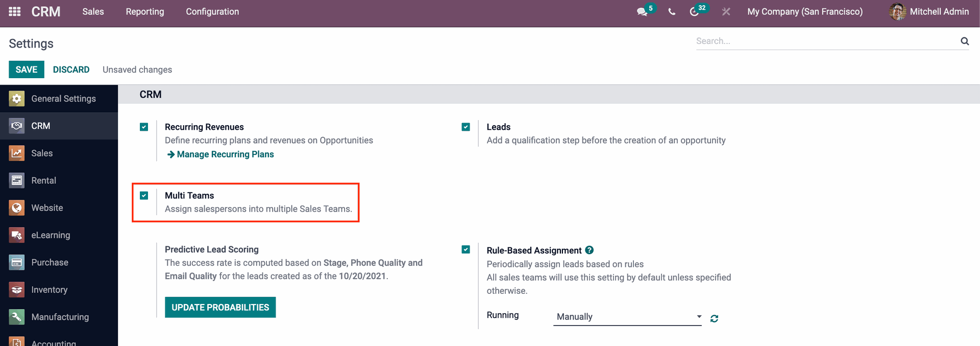
Task: Click the Settings page title
Action: [x=31, y=43]
